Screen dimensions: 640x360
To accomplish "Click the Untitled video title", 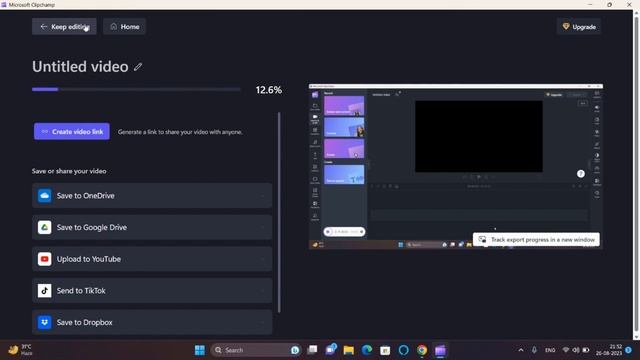I will tap(80, 67).
